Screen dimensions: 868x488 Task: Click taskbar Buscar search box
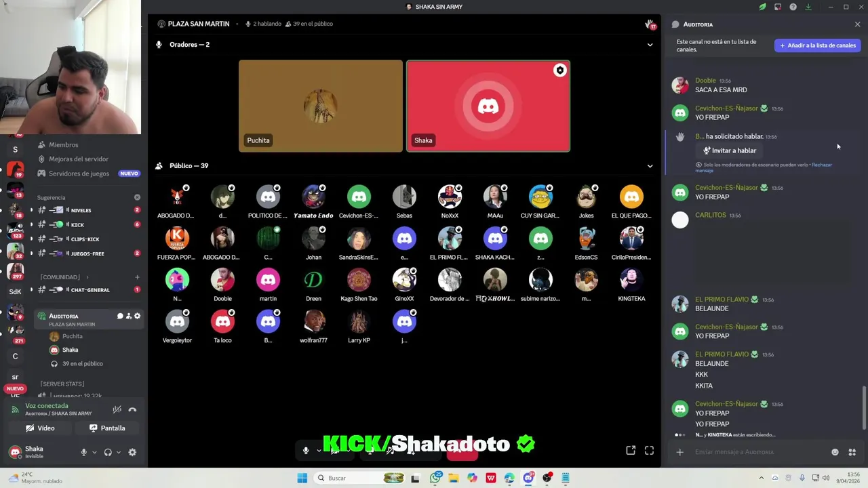click(x=359, y=478)
